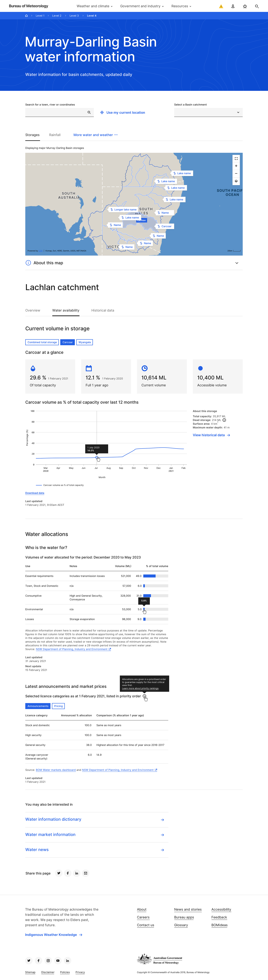Open site search magnifier in header
This screenshot has width=268, height=980.
(x=257, y=6)
